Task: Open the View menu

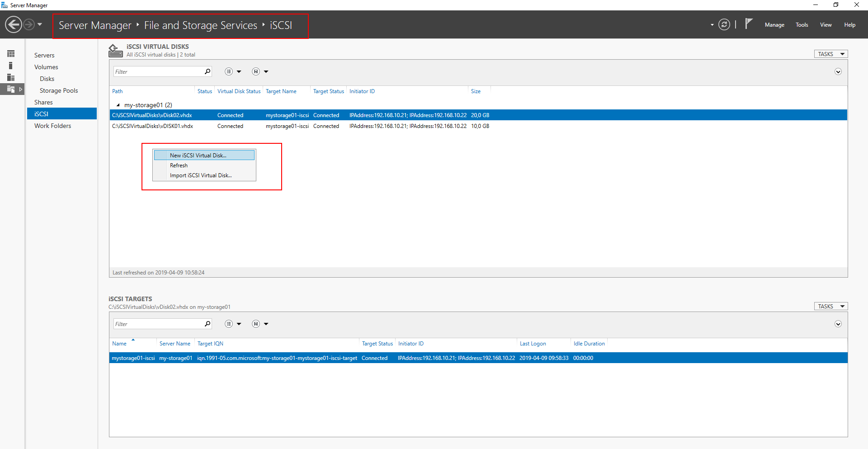Action: point(826,25)
